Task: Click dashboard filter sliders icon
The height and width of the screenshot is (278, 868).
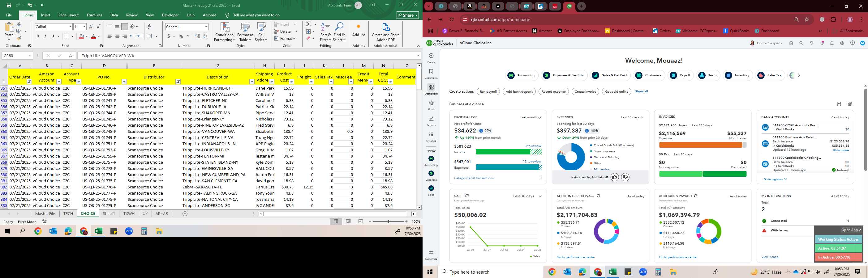Action: coord(839,104)
